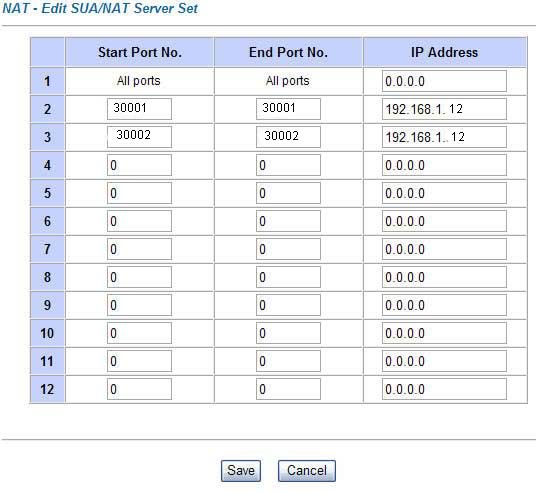Click the Cancel button
The height and width of the screenshot is (493, 536).
coord(307,471)
